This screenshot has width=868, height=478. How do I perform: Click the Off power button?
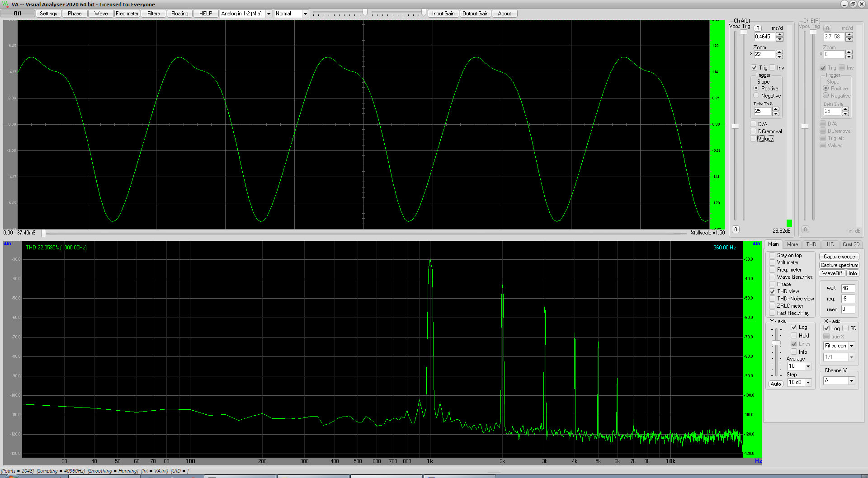18,14
